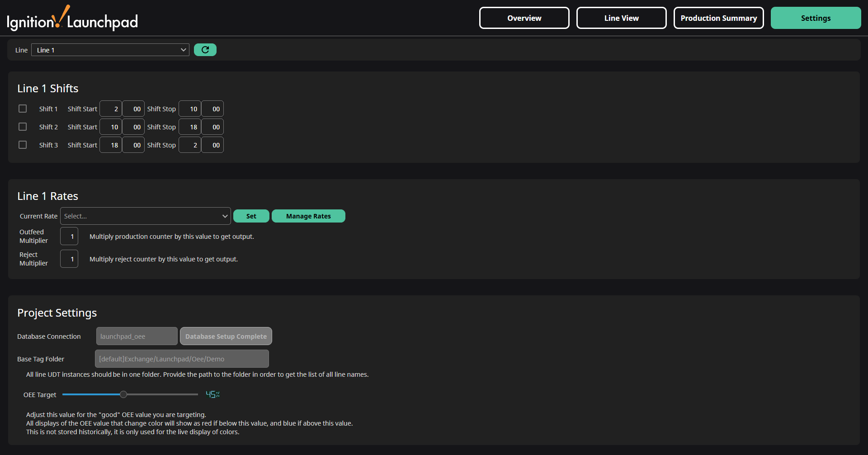This screenshot has height=455, width=868.
Task: Click the Manage Rates button
Action: tap(308, 216)
